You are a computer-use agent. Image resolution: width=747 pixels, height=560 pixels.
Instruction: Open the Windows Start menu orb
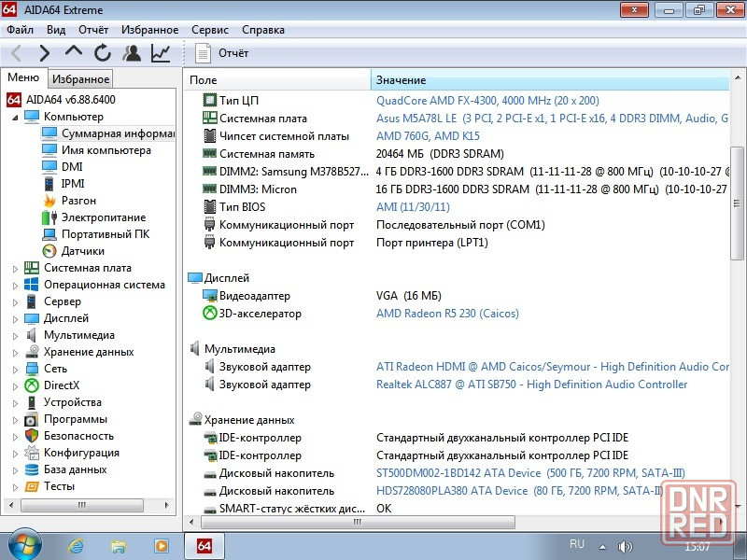[x=24, y=544]
